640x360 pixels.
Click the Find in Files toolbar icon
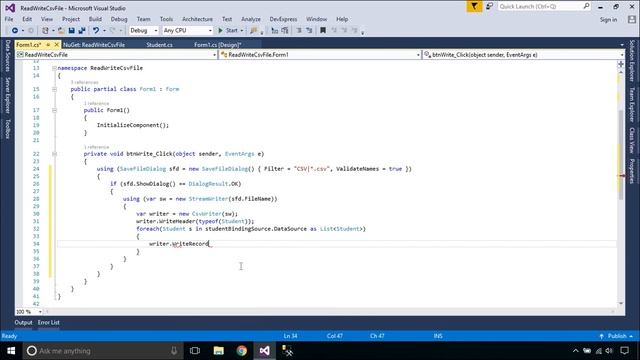[x=254, y=31]
